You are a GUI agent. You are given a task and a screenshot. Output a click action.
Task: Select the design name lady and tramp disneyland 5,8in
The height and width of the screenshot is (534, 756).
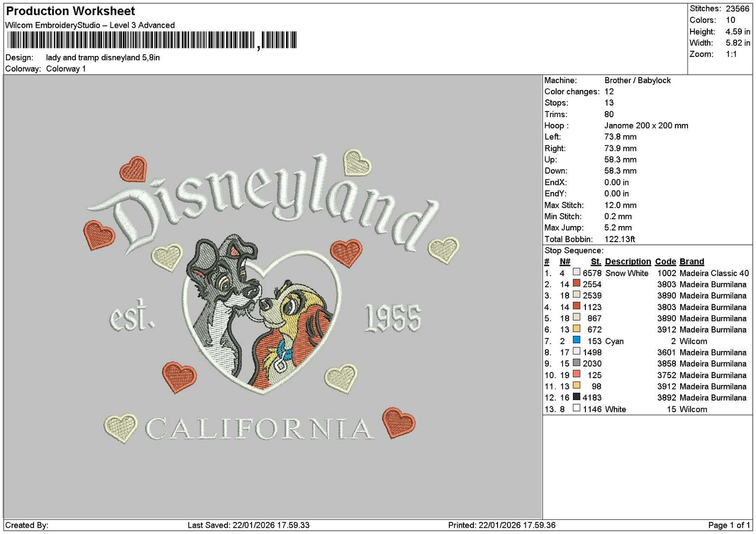pyautogui.click(x=103, y=58)
